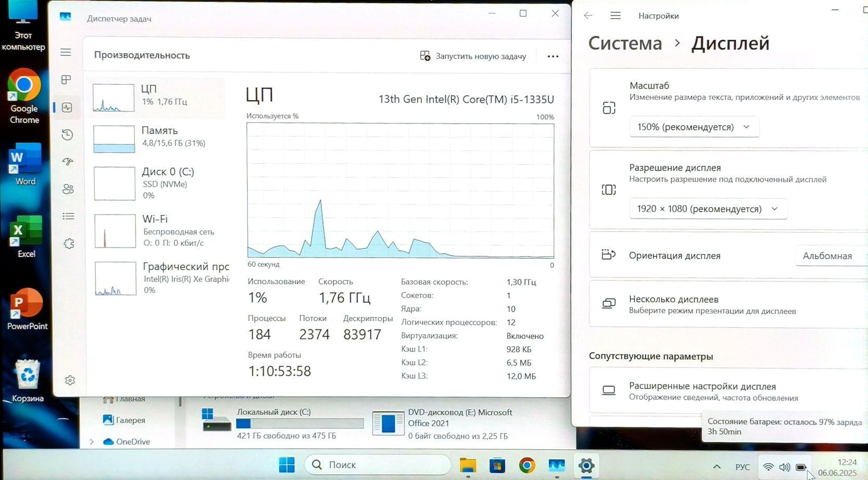Click 'Время работы' uptime value 1:10:53:58
Viewport: 868px width, 480px height.
click(280, 371)
